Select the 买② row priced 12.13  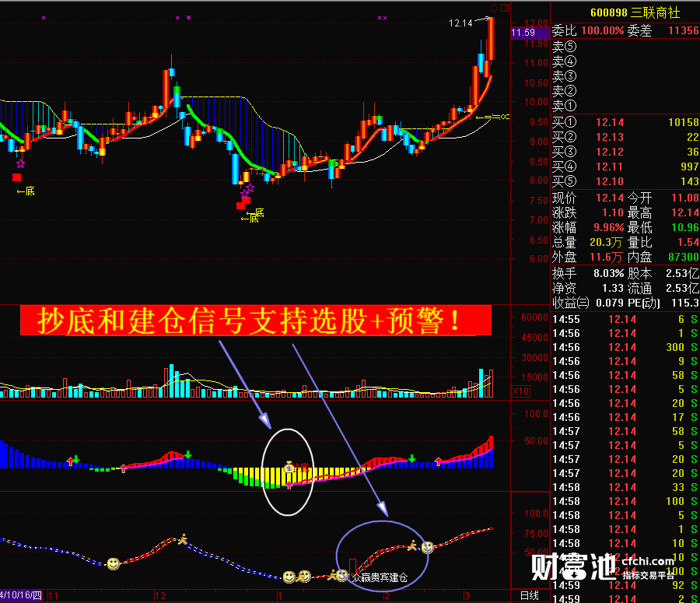[x=625, y=137]
